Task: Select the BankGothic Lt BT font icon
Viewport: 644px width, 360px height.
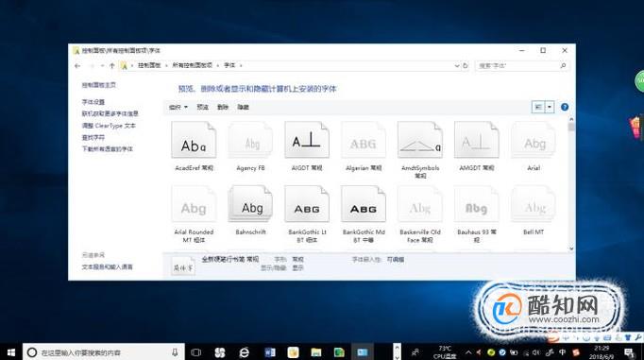Action: point(307,204)
